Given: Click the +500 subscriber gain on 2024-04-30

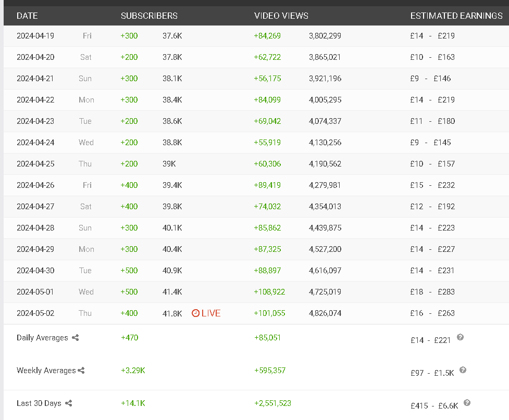Looking at the screenshot, I should coord(129,271).
